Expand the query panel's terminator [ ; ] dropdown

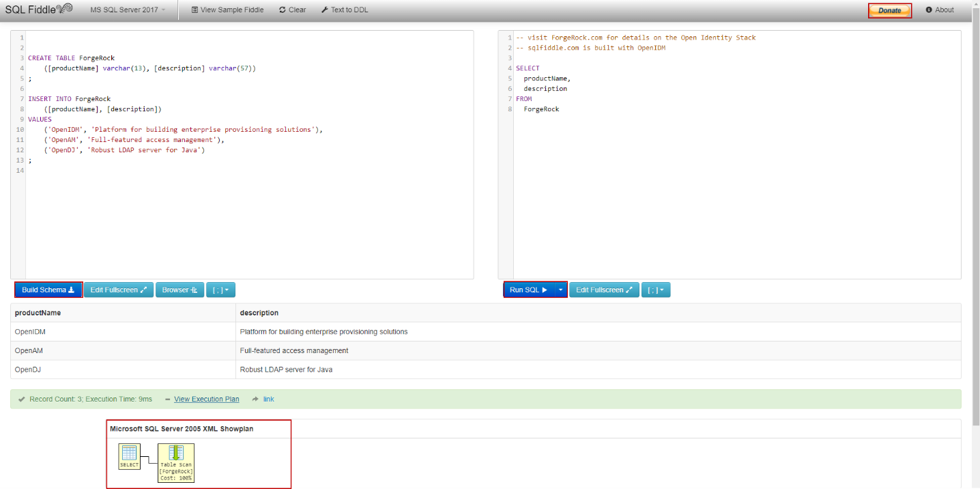click(656, 290)
